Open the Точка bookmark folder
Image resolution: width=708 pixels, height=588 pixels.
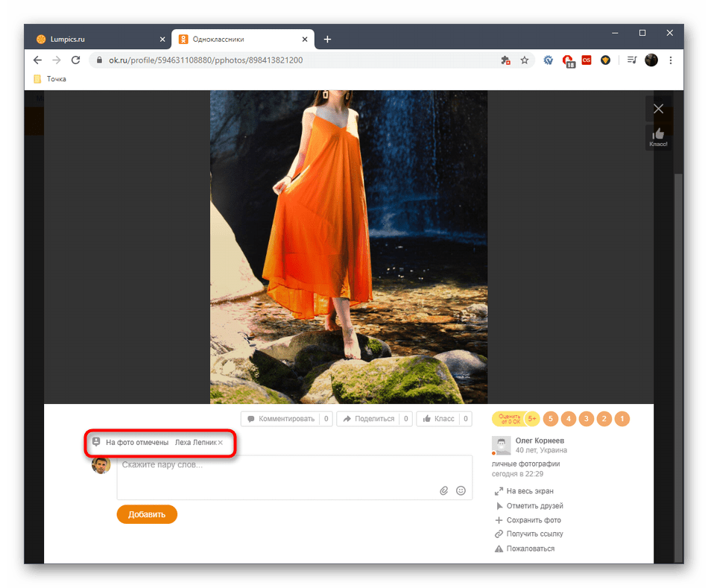pyautogui.click(x=50, y=79)
